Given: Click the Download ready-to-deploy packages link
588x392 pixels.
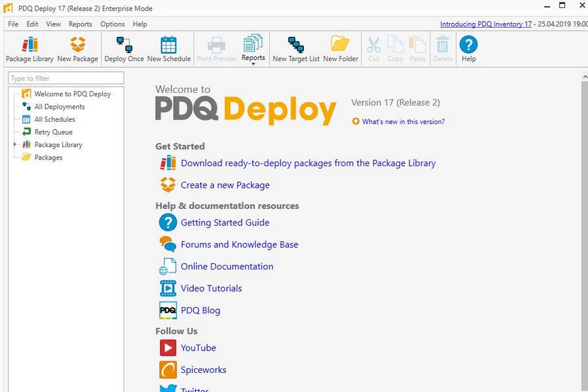Looking at the screenshot, I should point(309,163).
